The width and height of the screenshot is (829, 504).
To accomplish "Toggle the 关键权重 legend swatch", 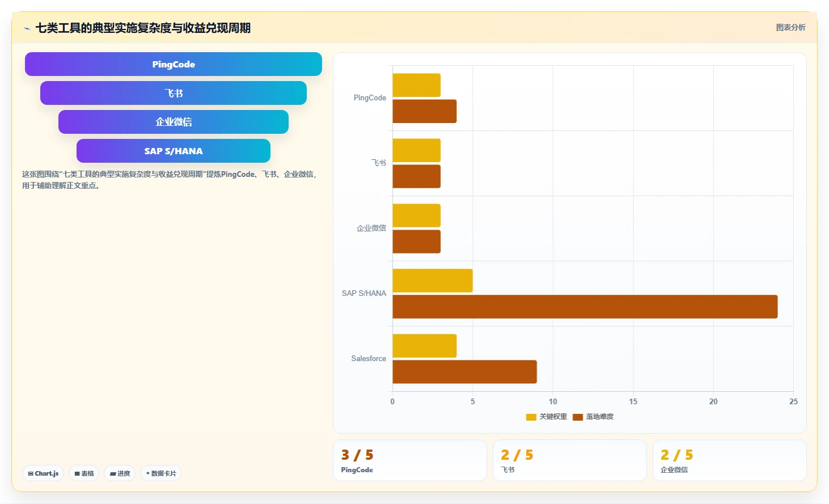I will pos(531,417).
